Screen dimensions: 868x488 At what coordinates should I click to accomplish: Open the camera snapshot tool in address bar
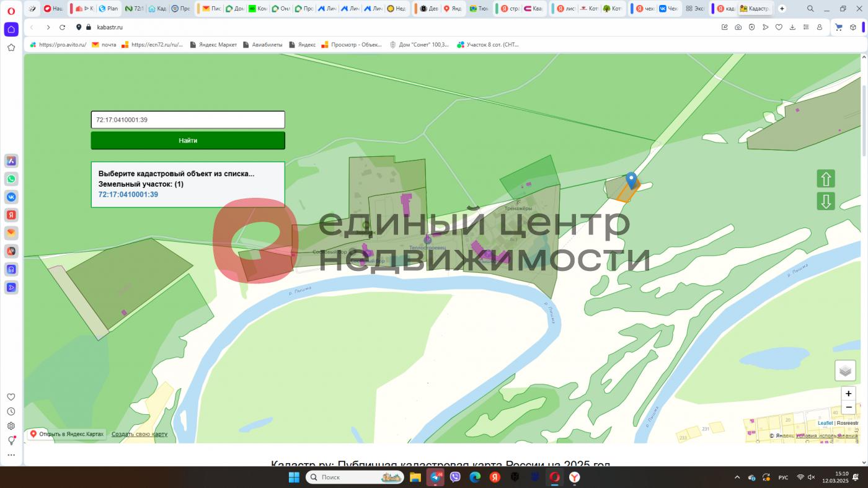738,27
